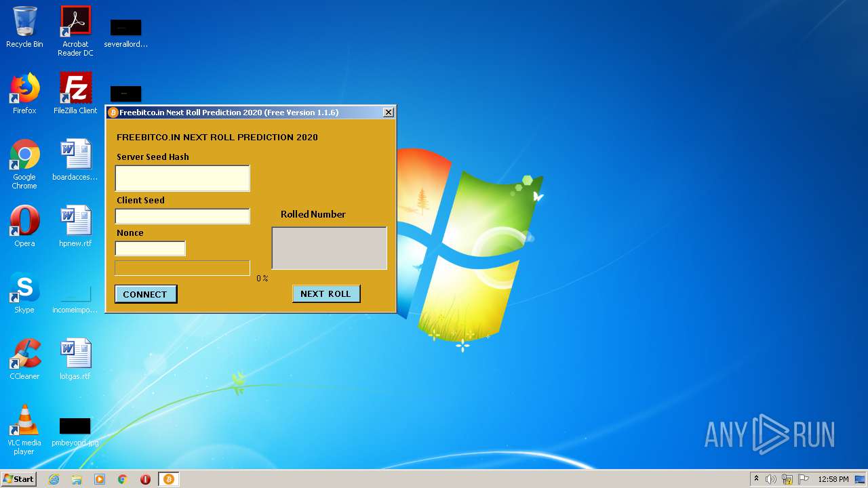This screenshot has width=868, height=488.
Task: Launch Internet Explorer from taskbar
Action: tap(54, 479)
